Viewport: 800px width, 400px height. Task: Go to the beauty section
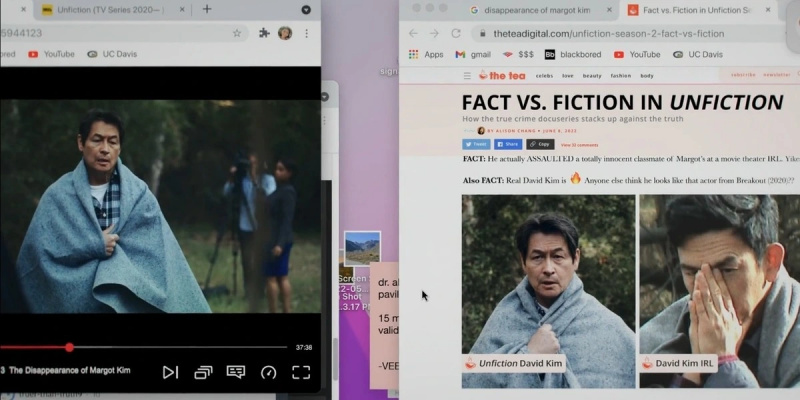tap(592, 76)
